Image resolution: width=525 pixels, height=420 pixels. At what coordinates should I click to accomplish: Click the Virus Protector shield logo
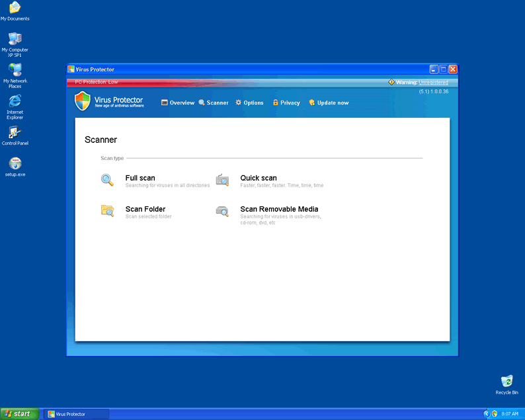(82, 101)
